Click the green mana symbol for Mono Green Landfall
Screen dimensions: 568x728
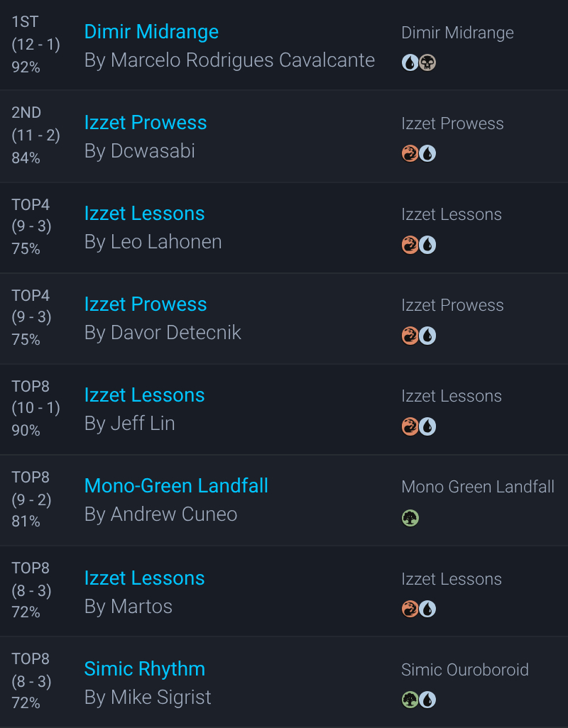pos(410,518)
